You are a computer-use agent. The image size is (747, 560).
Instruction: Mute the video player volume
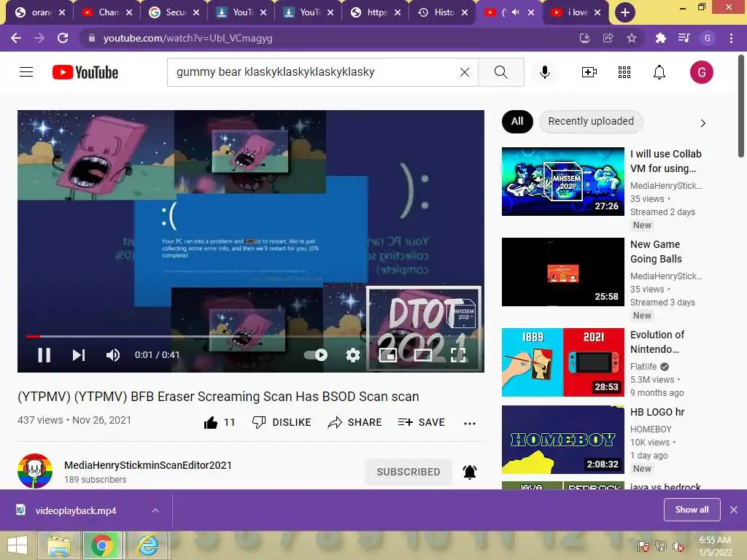click(113, 355)
